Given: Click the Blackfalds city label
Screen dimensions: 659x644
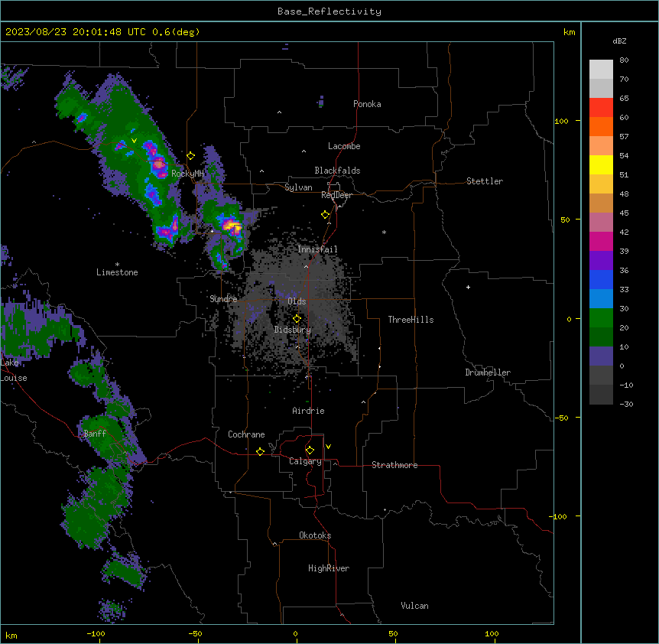Looking at the screenshot, I should point(337,171).
